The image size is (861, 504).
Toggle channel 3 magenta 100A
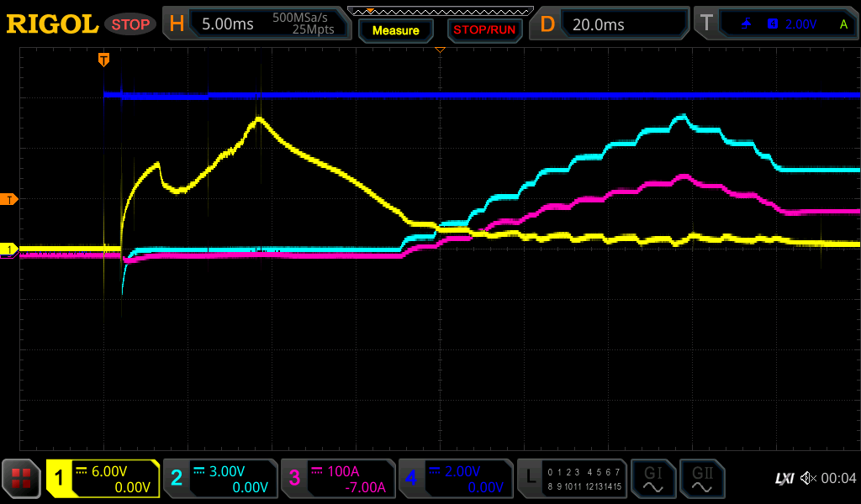tap(338, 479)
